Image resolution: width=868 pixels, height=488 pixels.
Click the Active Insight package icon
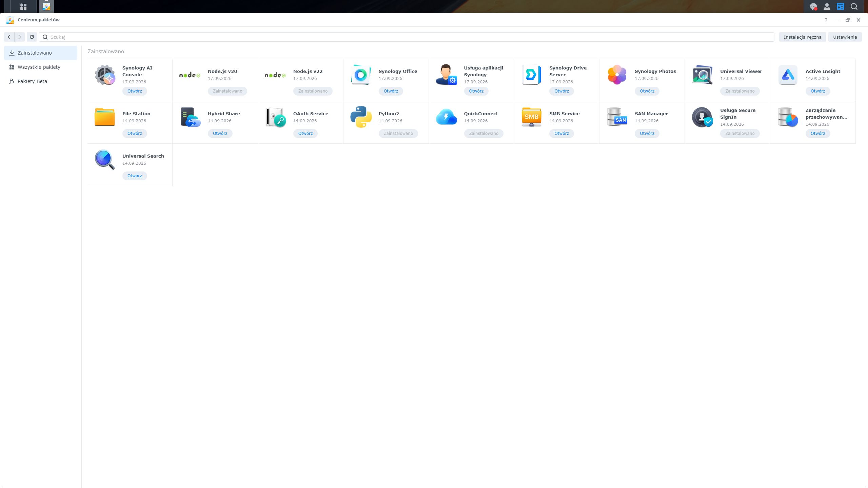(x=788, y=75)
